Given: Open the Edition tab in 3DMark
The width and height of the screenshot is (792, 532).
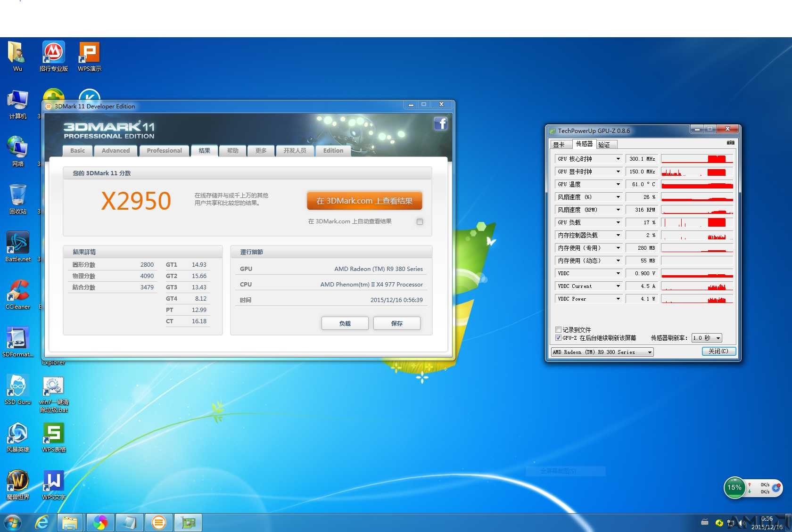Looking at the screenshot, I should [333, 151].
